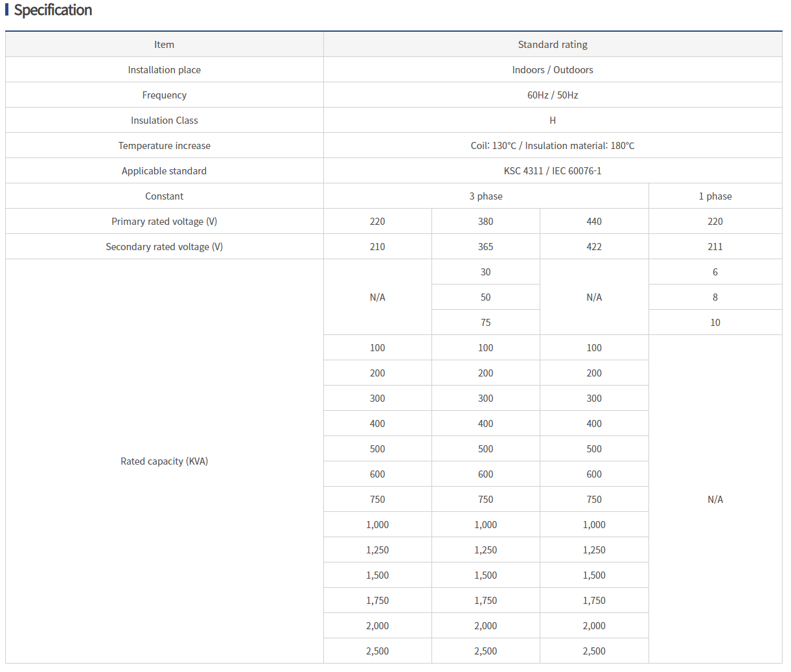The height and width of the screenshot is (672, 791).
Task: Click the 422 secondary voltage cell
Action: [x=593, y=247]
